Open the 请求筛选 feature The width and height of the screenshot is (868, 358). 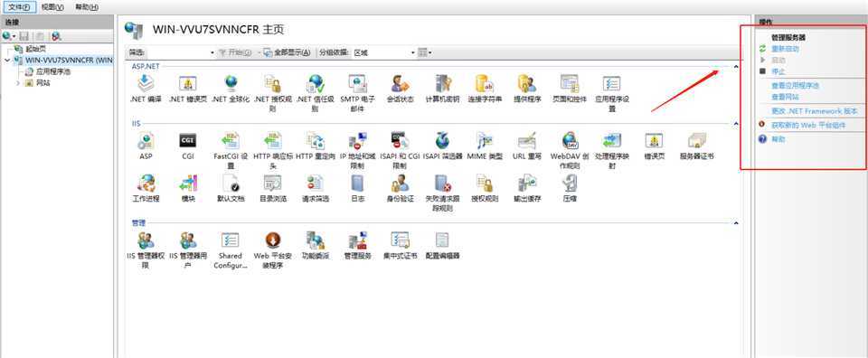[316, 188]
